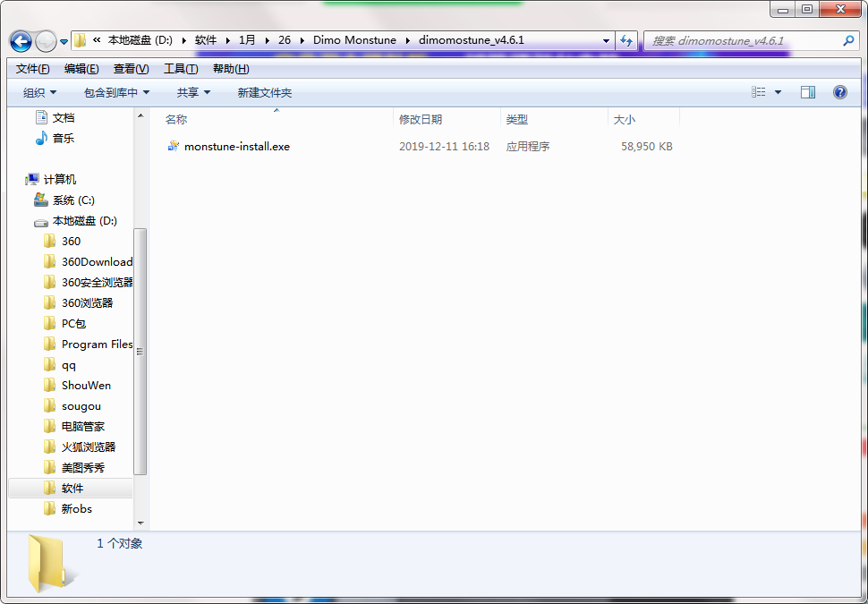
Task: Click the monstune-install.exe installer icon
Action: point(174,146)
